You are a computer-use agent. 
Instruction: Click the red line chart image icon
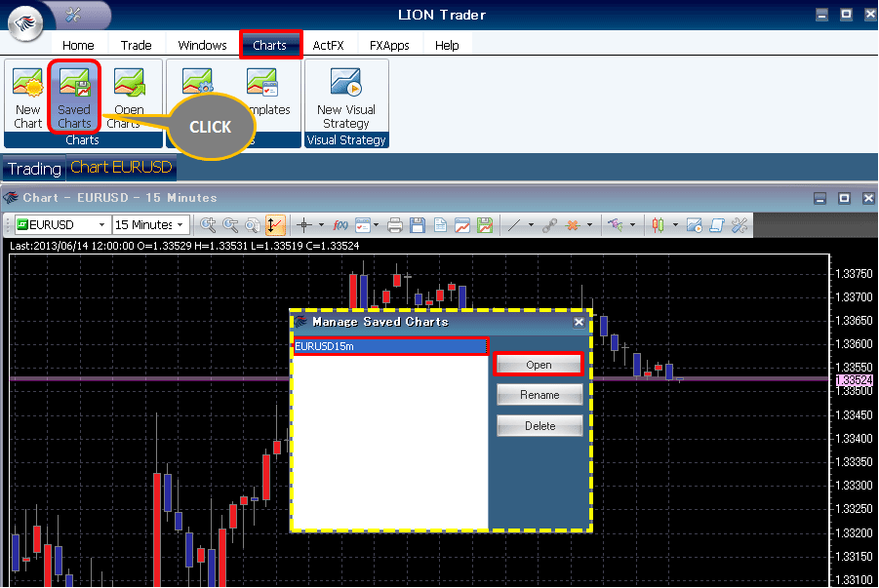click(461, 225)
